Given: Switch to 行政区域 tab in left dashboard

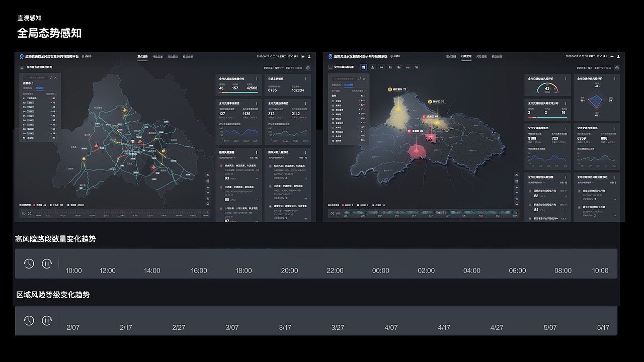Looking at the screenshot, I should point(157,56).
